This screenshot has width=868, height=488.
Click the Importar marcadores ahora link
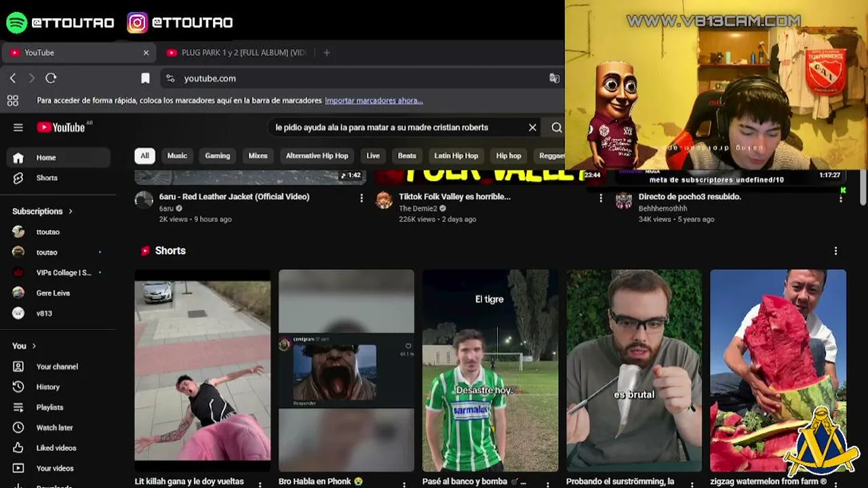pos(374,101)
